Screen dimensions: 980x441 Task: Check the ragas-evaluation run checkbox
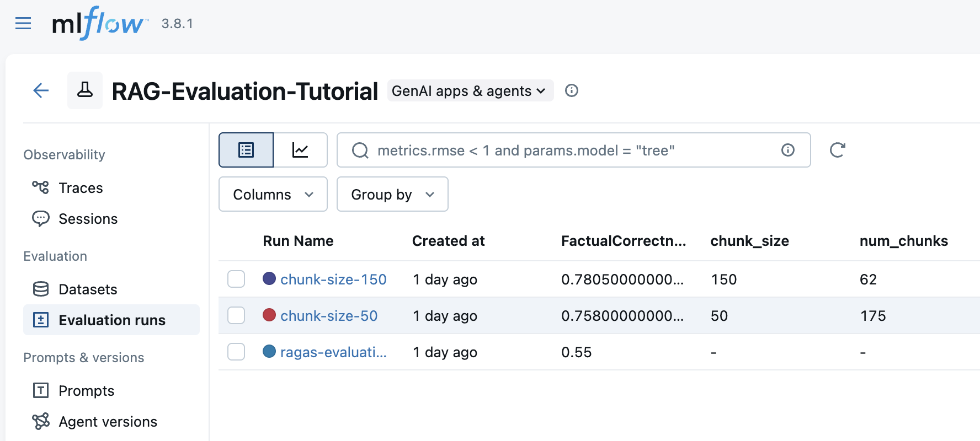click(236, 352)
